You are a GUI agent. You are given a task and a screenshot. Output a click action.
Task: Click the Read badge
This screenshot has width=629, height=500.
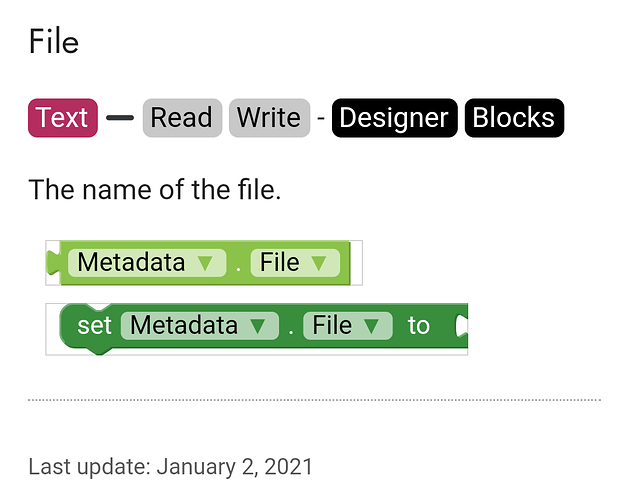tap(182, 118)
